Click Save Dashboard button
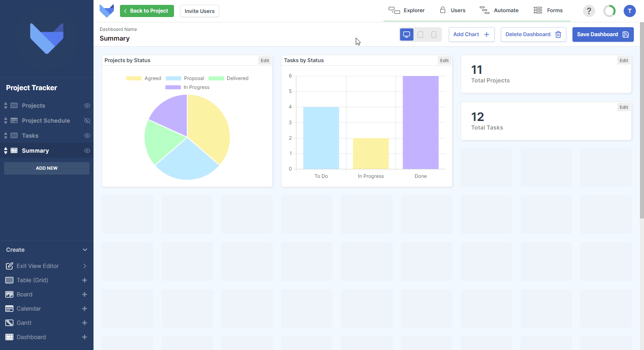The height and width of the screenshot is (350, 644). [603, 35]
